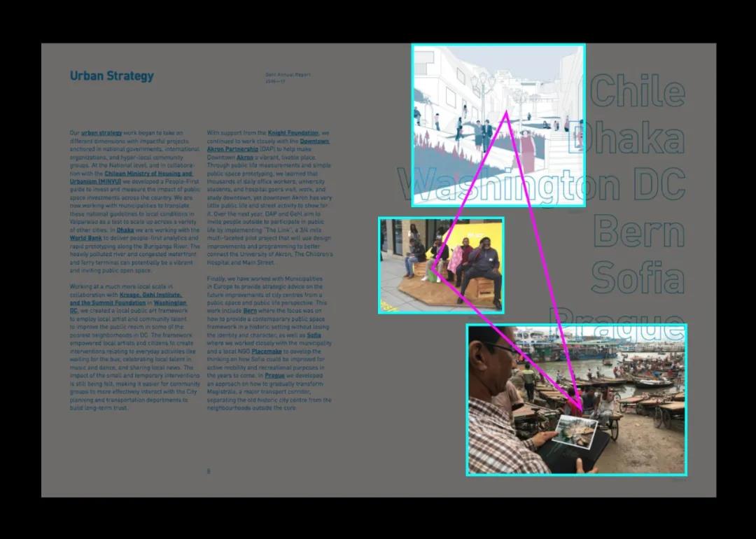756x539 pixels.
Task: Open Kresge, Gehl Institute, Summit Foundation link
Action: tap(126, 299)
